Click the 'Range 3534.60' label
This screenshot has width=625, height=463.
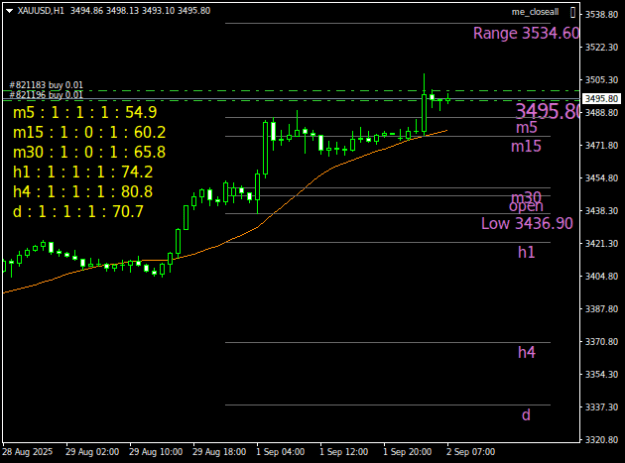[x=526, y=33]
